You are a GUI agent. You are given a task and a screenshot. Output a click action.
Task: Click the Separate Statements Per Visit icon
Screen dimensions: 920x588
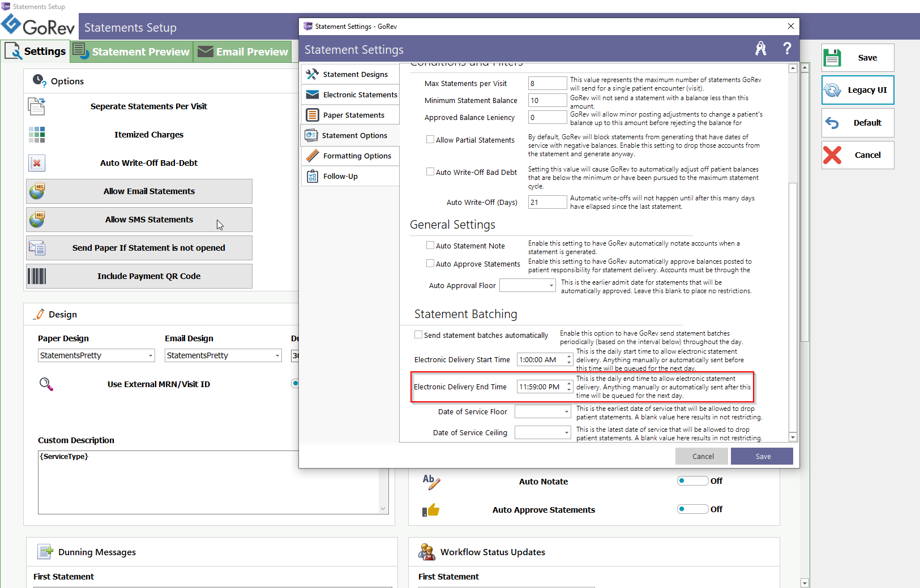coord(36,106)
